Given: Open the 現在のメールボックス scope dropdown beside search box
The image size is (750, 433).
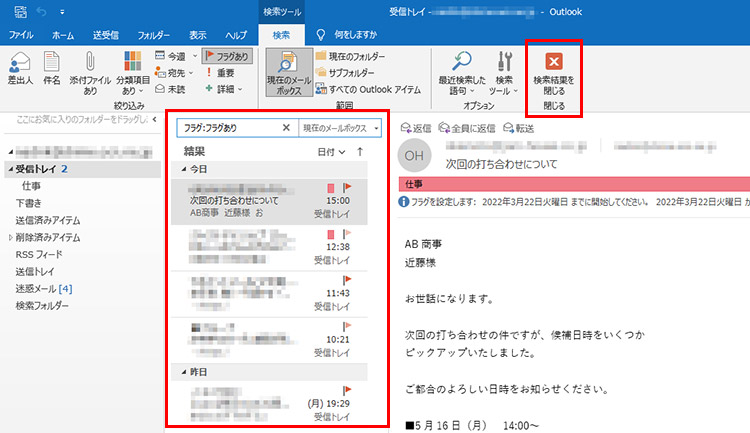Looking at the screenshot, I should click(x=341, y=128).
